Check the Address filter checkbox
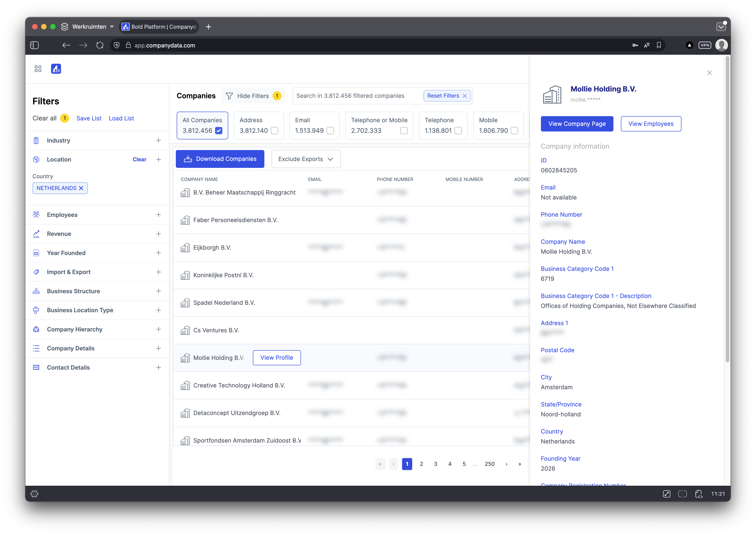The width and height of the screenshot is (756, 535). click(x=274, y=131)
